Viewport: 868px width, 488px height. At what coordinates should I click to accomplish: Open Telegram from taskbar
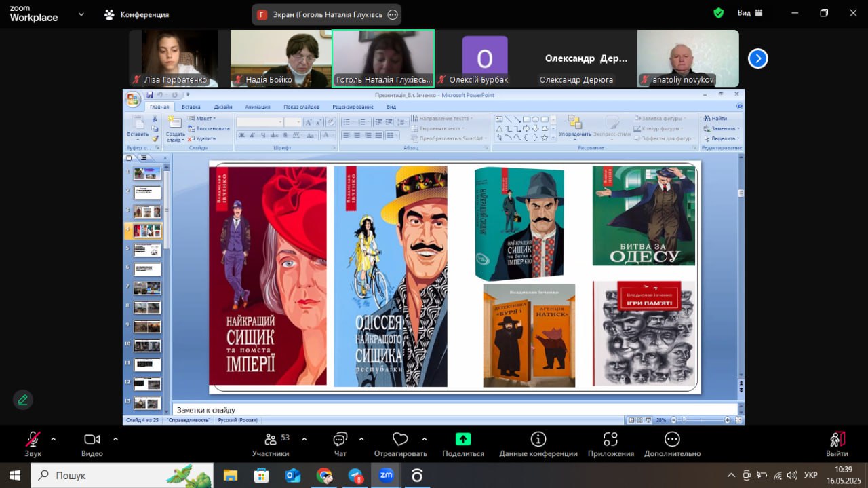tap(355, 476)
